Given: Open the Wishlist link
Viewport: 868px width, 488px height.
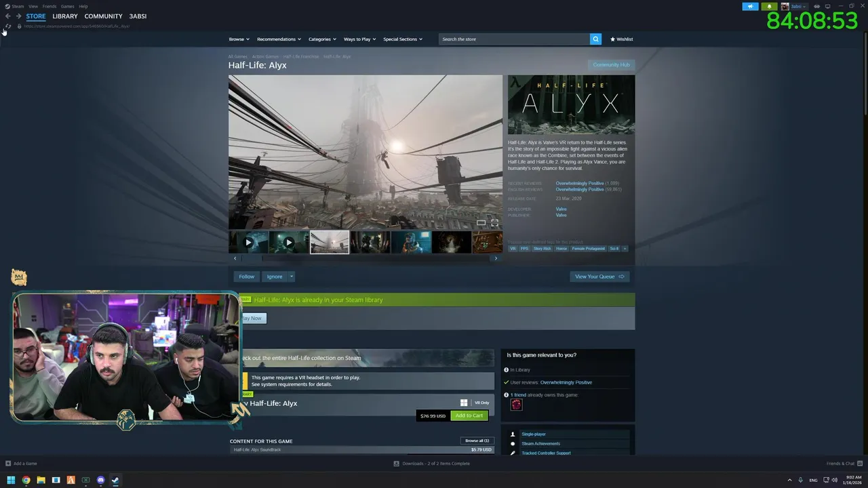Looking at the screenshot, I should coord(621,39).
